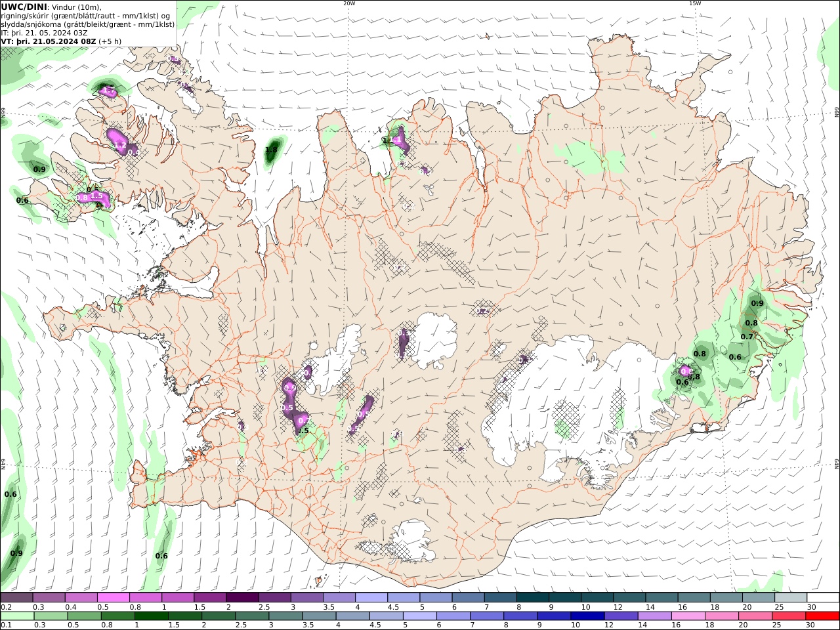This screenshot has width=840, height=630.
Task: Select the white final swatch of the snow legend
Action: (x=823, y=598)
